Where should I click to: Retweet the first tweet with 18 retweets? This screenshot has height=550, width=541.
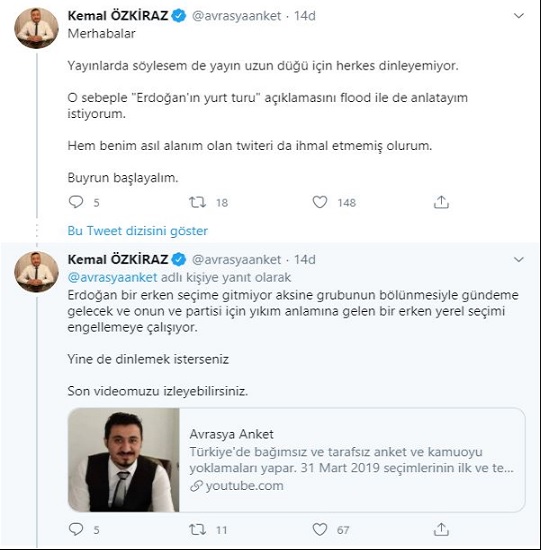pos(198,202)
